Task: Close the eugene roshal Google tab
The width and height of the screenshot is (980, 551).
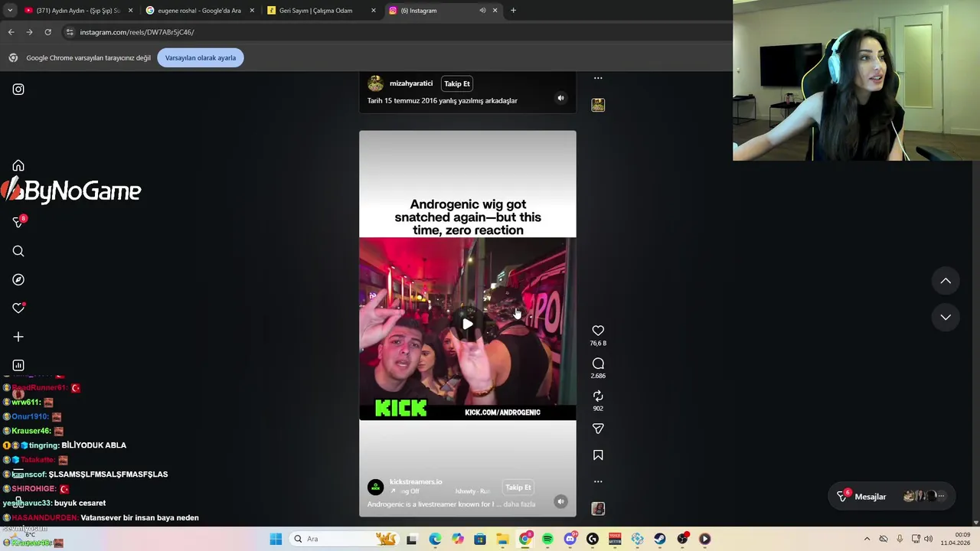Action: [252, 11]
